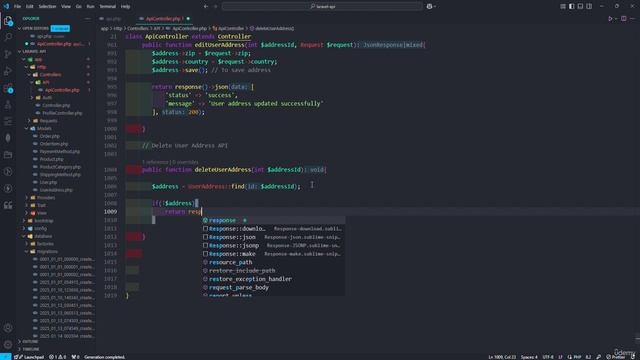Image resolution: width=640 pixels, height=360 pixels.
Task: Open the Run and Debug view
Action: [x=8, y=71]
